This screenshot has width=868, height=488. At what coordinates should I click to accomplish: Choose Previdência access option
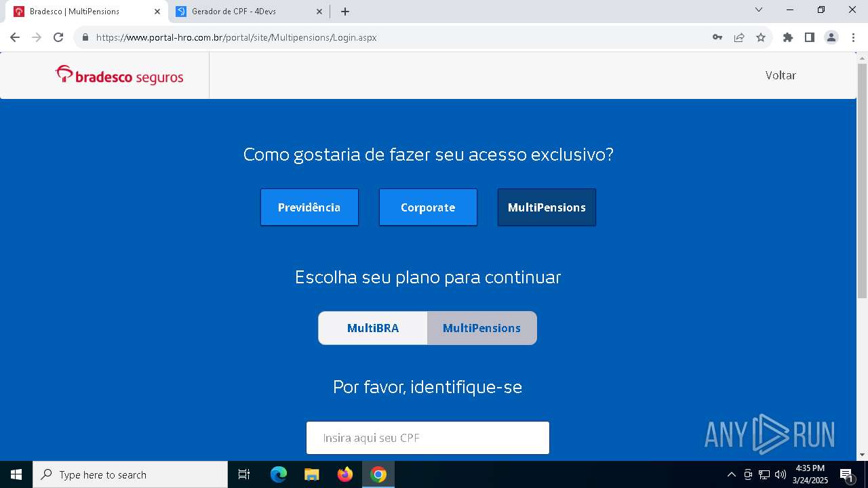[309, 207]
